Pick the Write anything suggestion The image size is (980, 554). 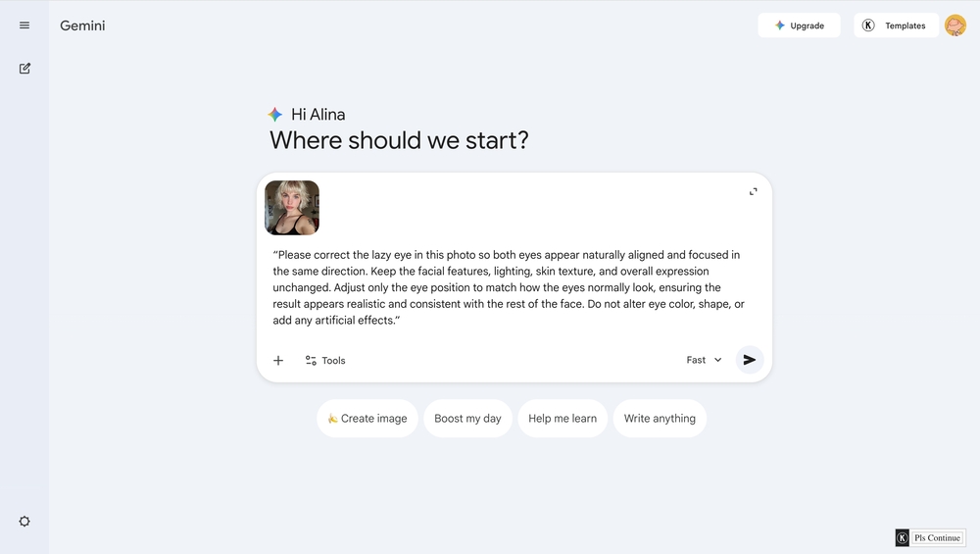tap(660, 418)
